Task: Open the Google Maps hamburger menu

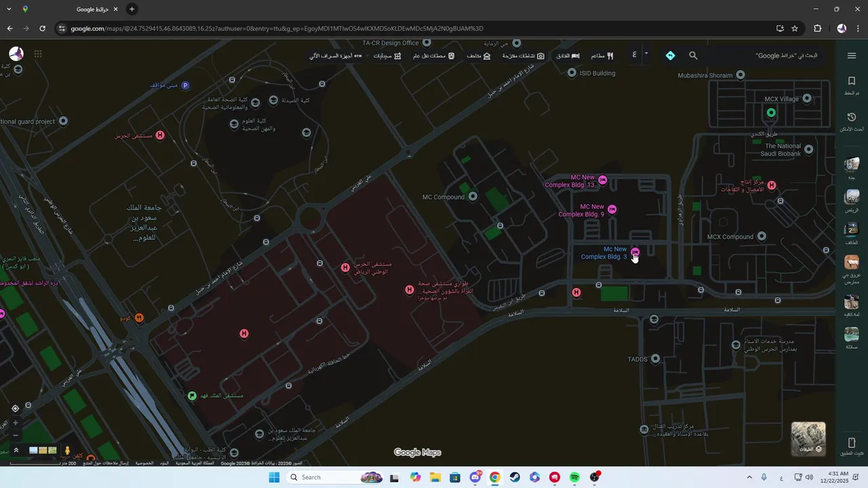Action: [x=852, y=56]
